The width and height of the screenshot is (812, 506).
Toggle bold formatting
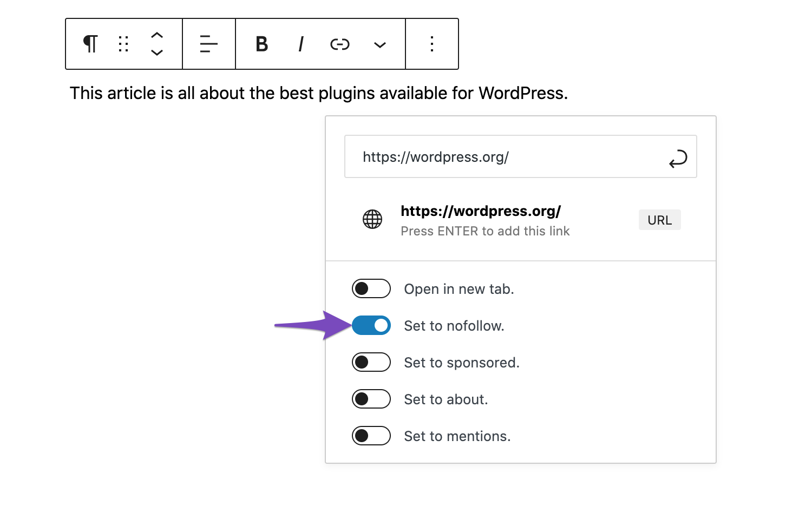click(x=262, y=44)
